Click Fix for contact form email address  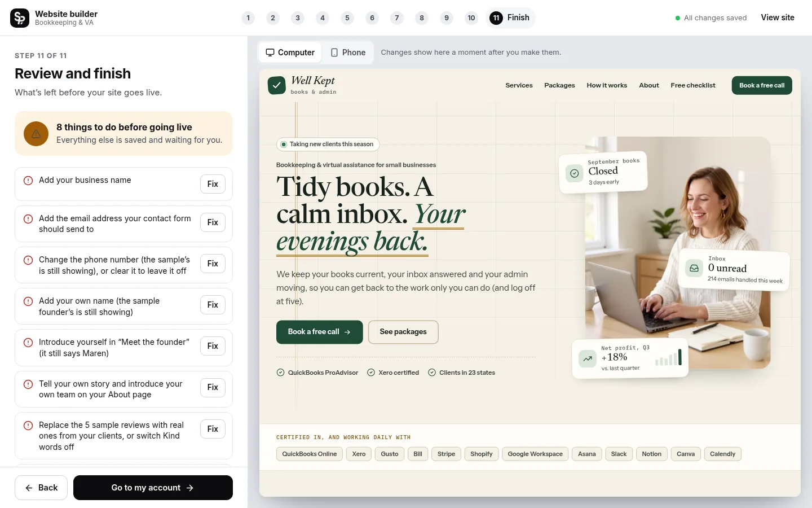click(213, 222)
